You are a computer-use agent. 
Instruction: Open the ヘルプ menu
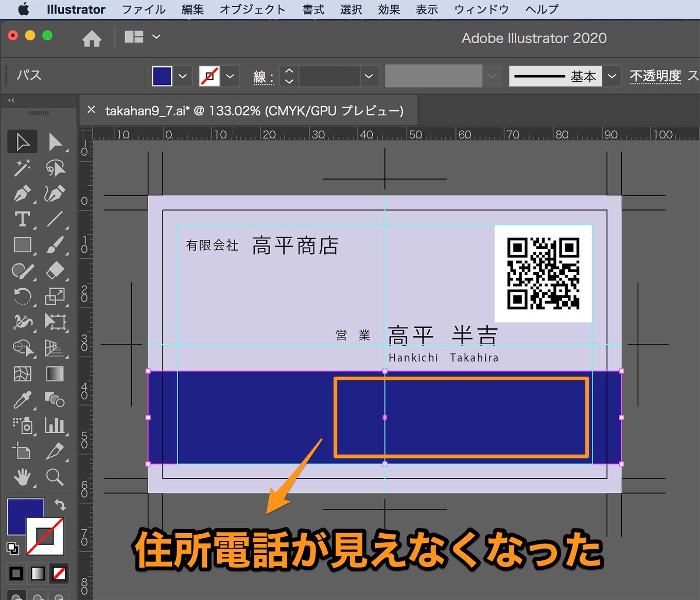[x=542, y=9]
